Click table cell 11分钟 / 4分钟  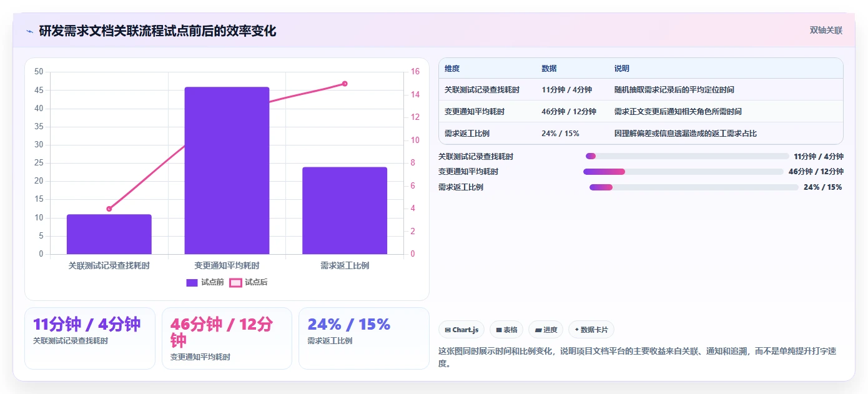[566, 90]
